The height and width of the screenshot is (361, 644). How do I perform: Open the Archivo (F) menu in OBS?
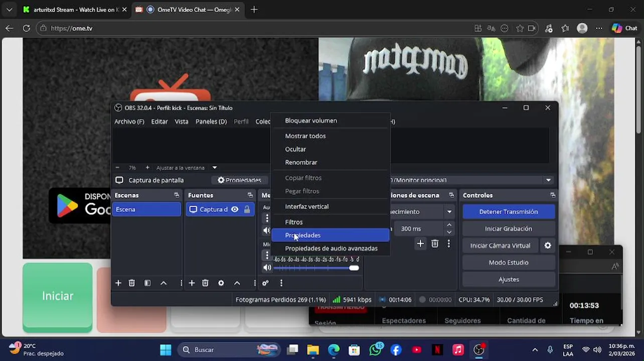pos(129,121)
